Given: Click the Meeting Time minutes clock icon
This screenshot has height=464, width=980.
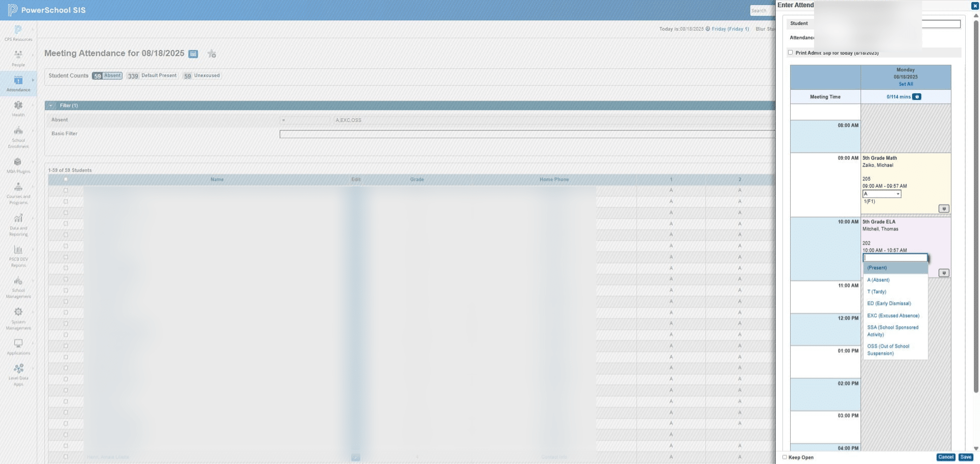Looking at the screenshot, I should pyautogui.click(x=917, y=97).
